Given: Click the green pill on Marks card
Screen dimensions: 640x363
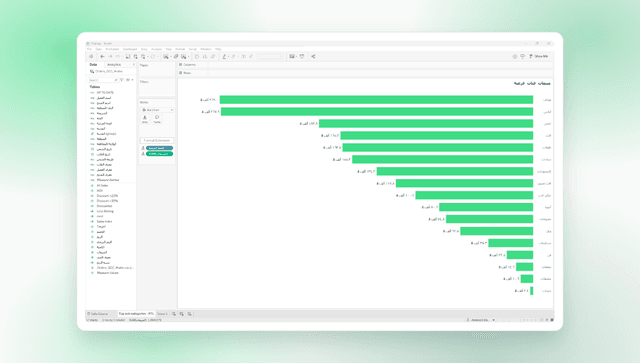Looking at the screenshot, I should [159, 154].
